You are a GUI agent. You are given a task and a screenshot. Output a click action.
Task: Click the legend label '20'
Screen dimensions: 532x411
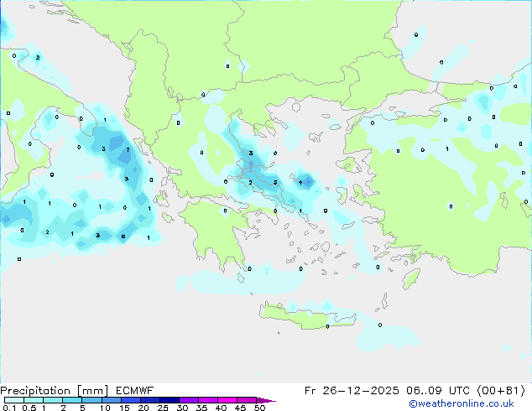pos(143,408)
